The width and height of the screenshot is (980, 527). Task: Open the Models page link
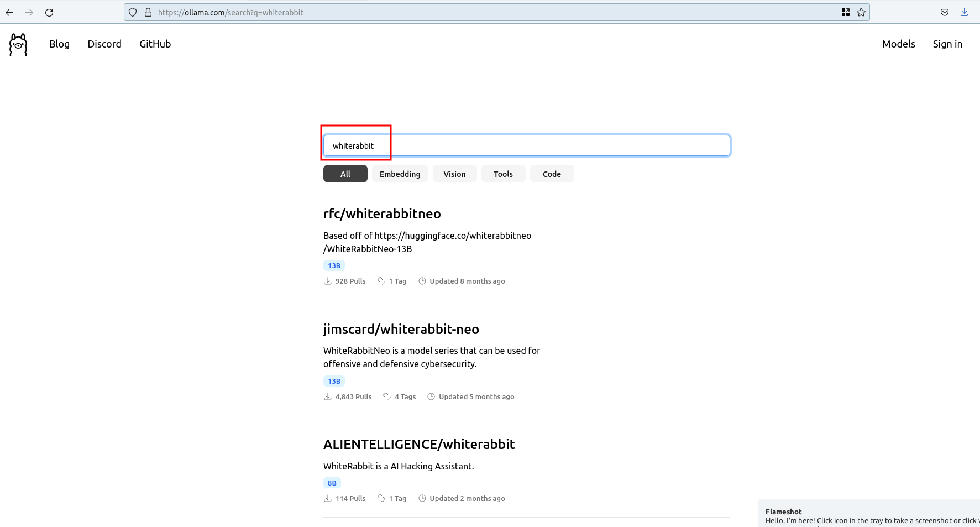coord(898,44)
